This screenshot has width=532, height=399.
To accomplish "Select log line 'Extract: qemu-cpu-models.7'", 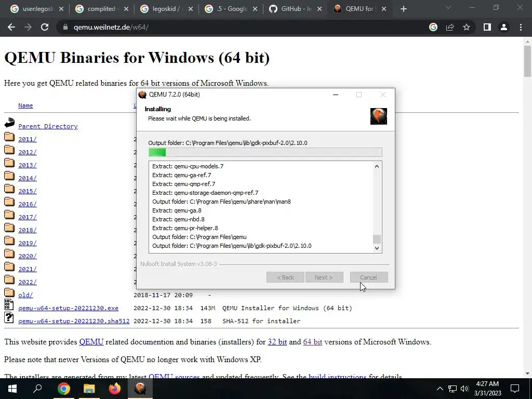I will click(x=188, y=166).
